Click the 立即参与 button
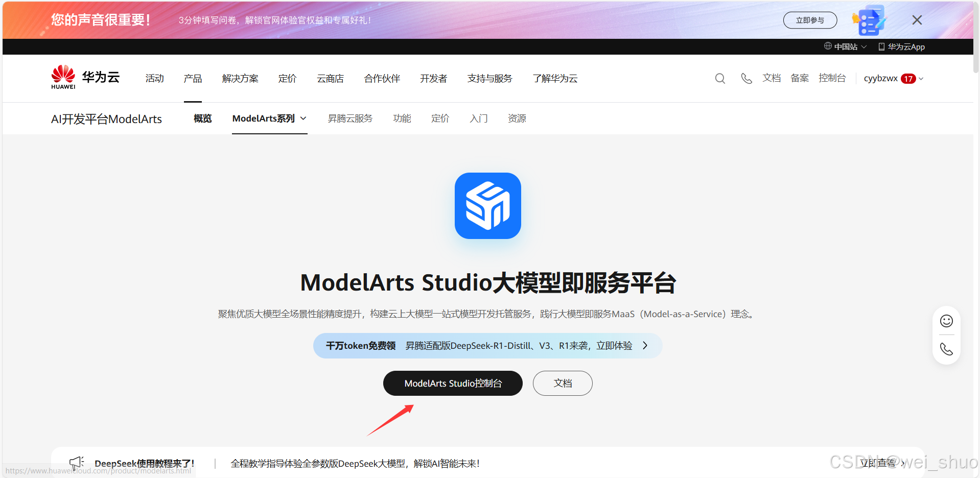Screen dimensions: 980x478 point(810,20)
